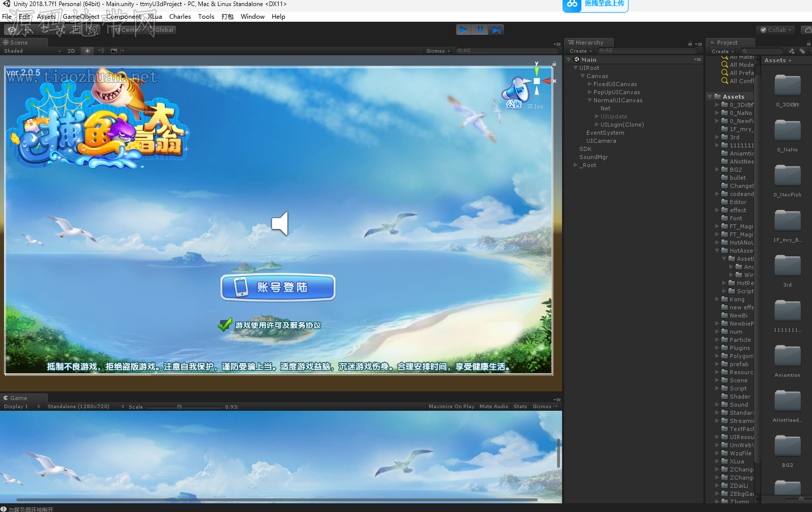
Task: Advance one frame with Step button
Action: [x=496, y=30]
